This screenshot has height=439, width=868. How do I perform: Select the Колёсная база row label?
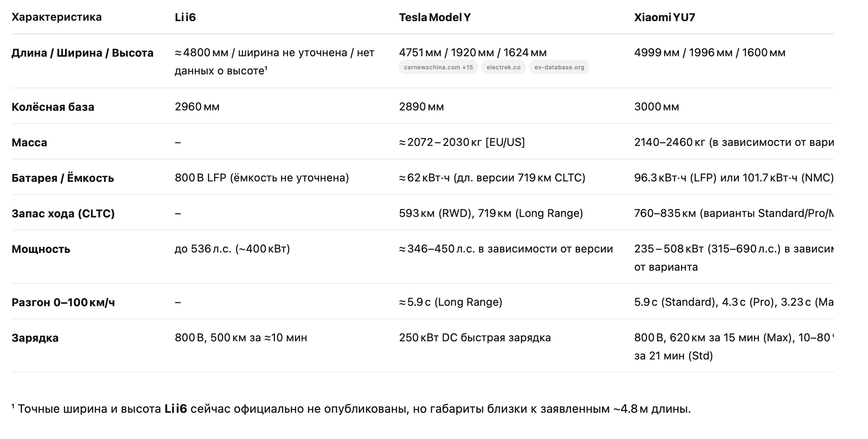coord(53,107)
